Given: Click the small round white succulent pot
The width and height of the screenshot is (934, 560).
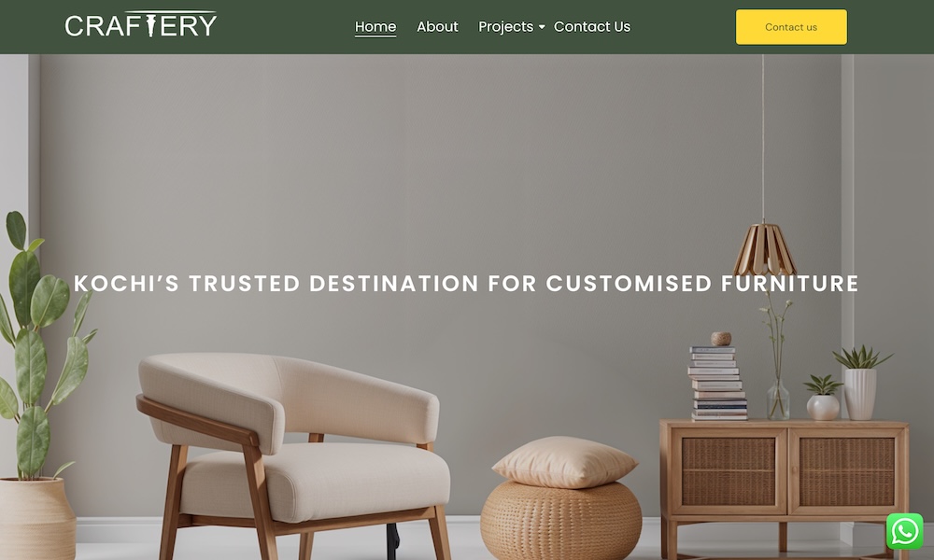Looking at the screenshot, I should pyautogui.click(x=823, y=407).
